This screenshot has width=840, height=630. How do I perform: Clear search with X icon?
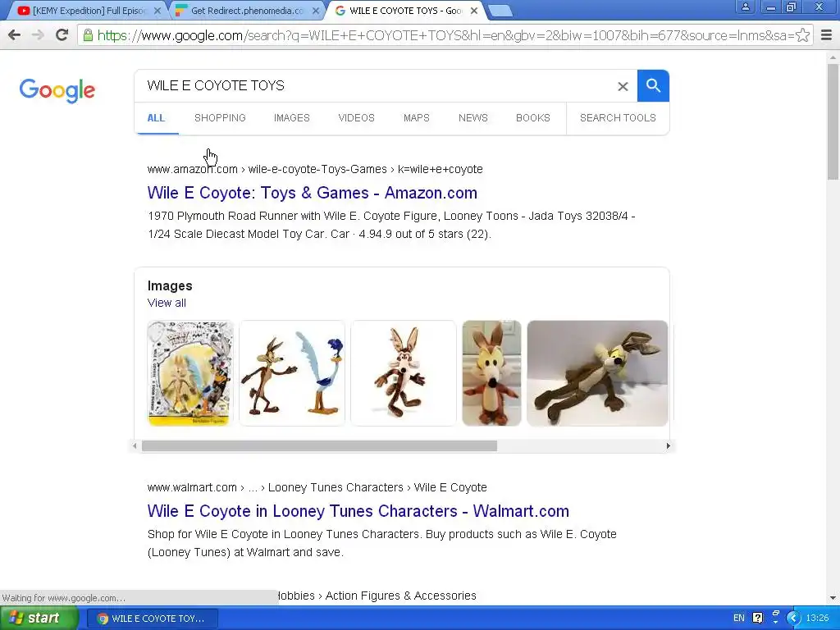click(623, 86)
